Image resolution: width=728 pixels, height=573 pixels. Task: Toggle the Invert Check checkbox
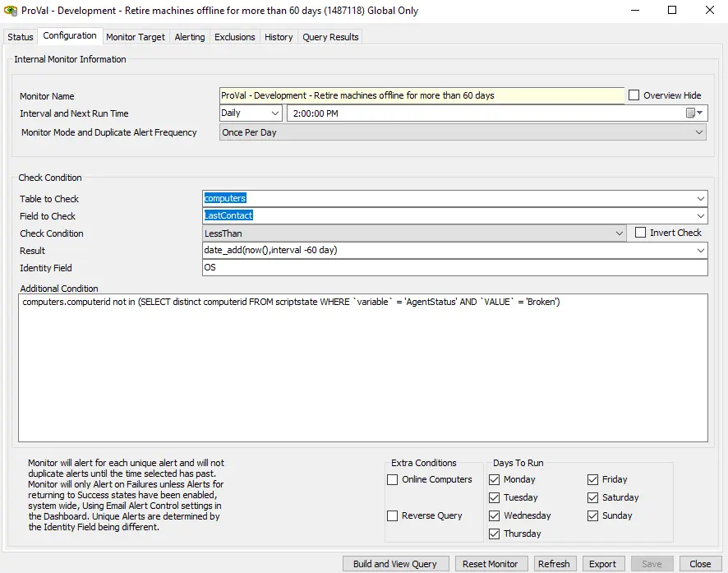tap(641, 233)
